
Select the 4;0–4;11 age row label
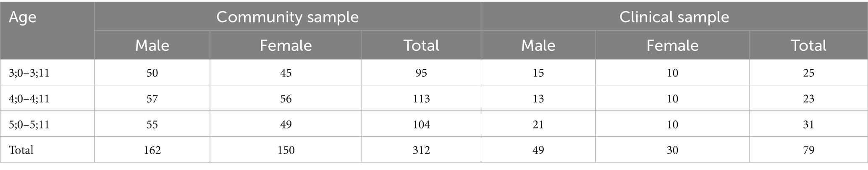click(29, 99)
